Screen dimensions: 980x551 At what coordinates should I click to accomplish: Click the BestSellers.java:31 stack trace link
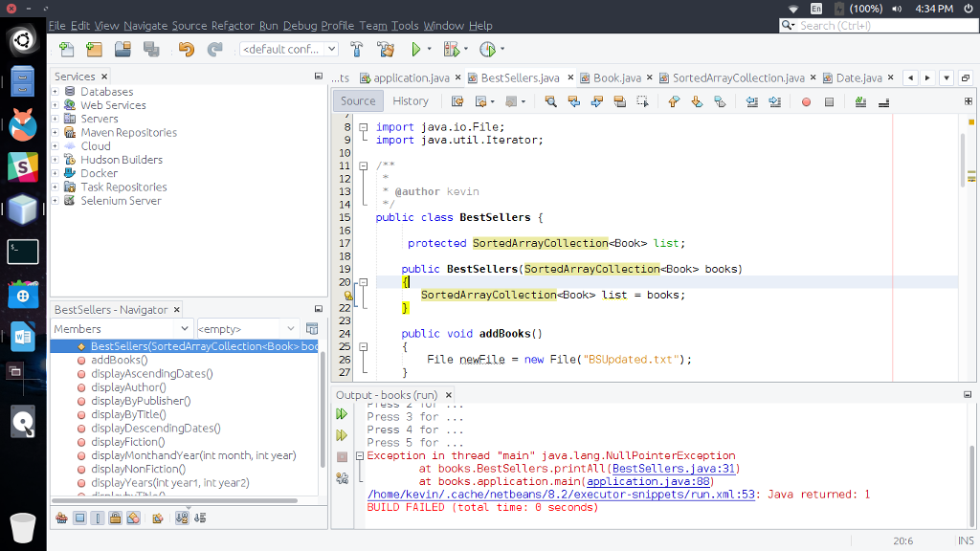(674, 469)
